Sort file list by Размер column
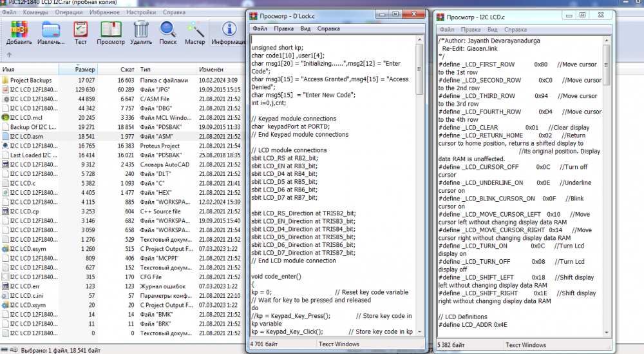This screenshot has width=644, height=354. tap(85, 69)
